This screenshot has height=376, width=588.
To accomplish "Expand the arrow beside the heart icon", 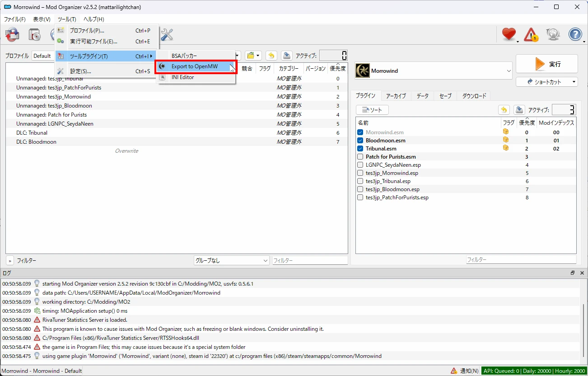I will (x=518, y=41).
